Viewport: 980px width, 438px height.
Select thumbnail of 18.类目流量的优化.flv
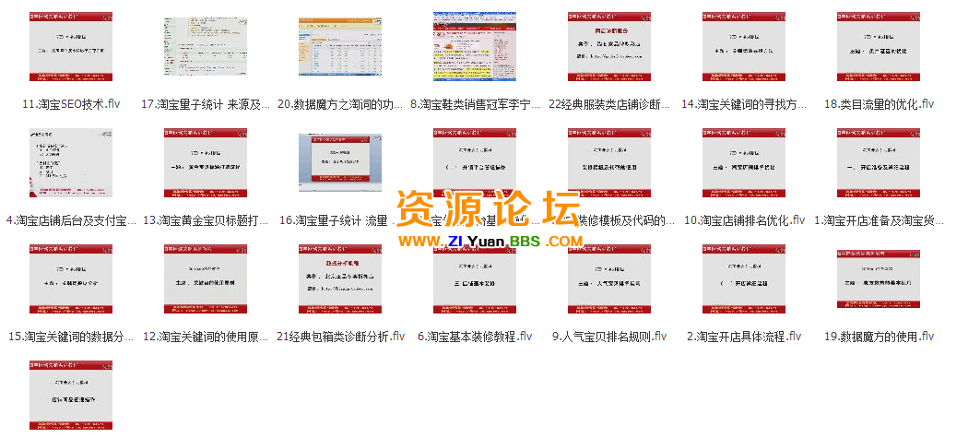879,46
